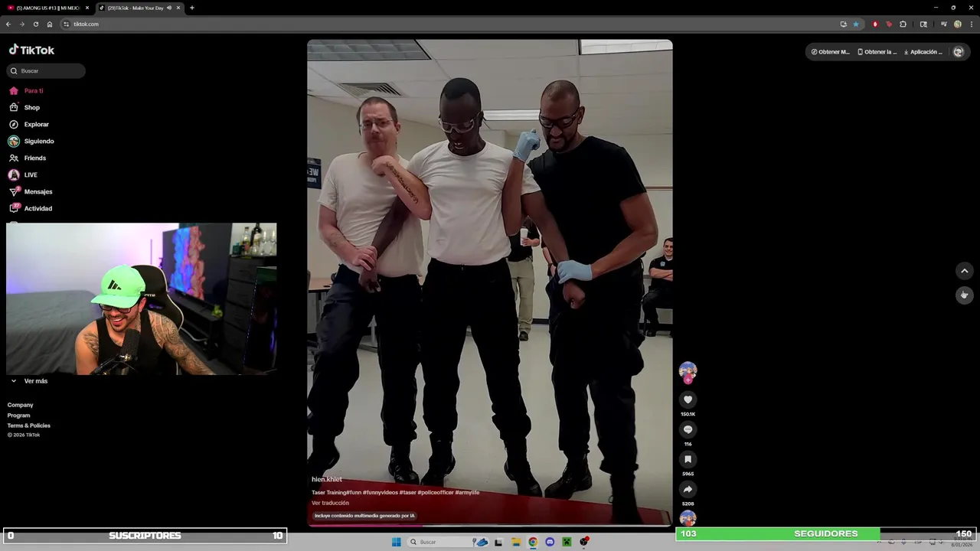Go to browser home page
Screen dimensions: 980x551
tap(50, 24)
